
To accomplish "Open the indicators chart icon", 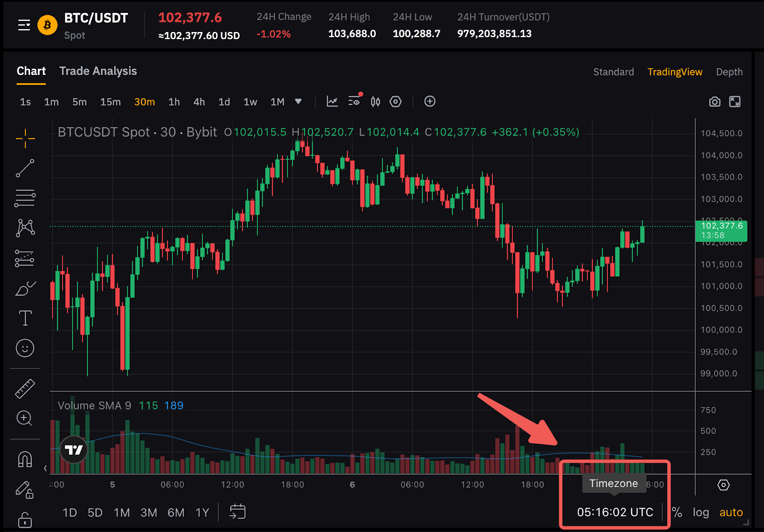I will [332, 102].
